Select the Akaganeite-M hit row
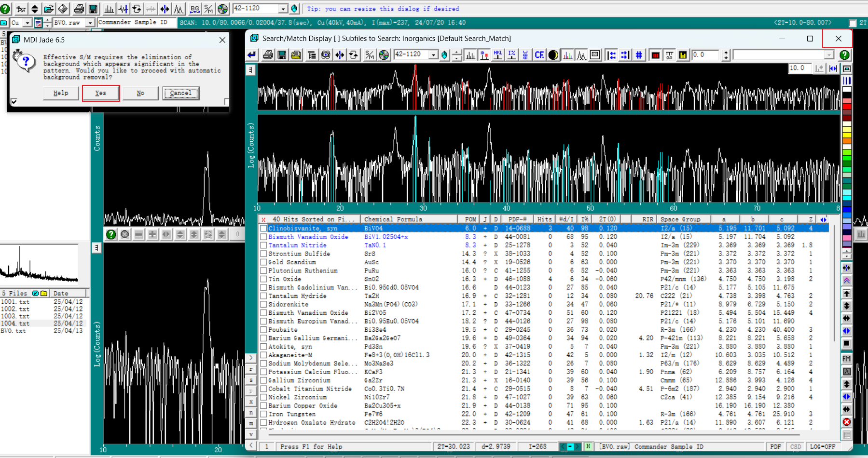868x458 pixels. 544,355
